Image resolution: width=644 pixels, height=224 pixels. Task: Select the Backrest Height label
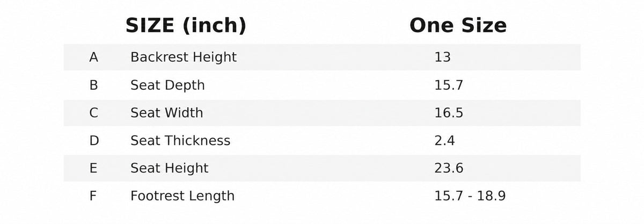[x=184, y=57]
